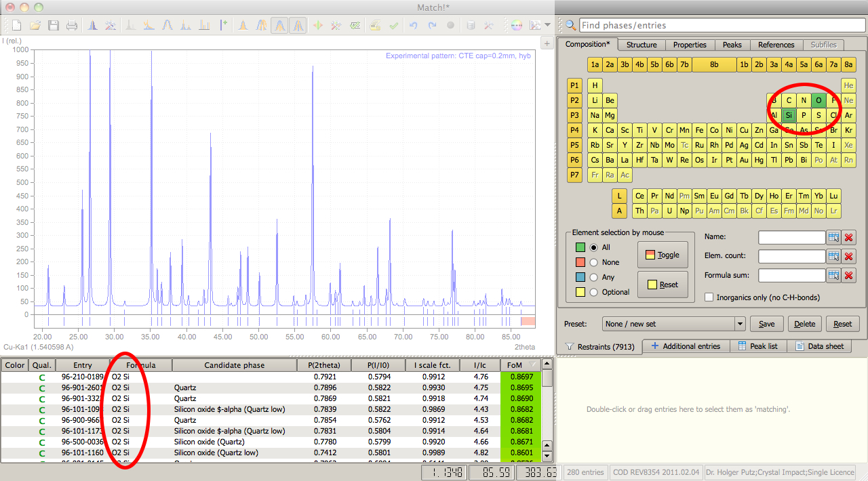
Task: Click the Toggle button in element selection
Action: coord(663,255)
